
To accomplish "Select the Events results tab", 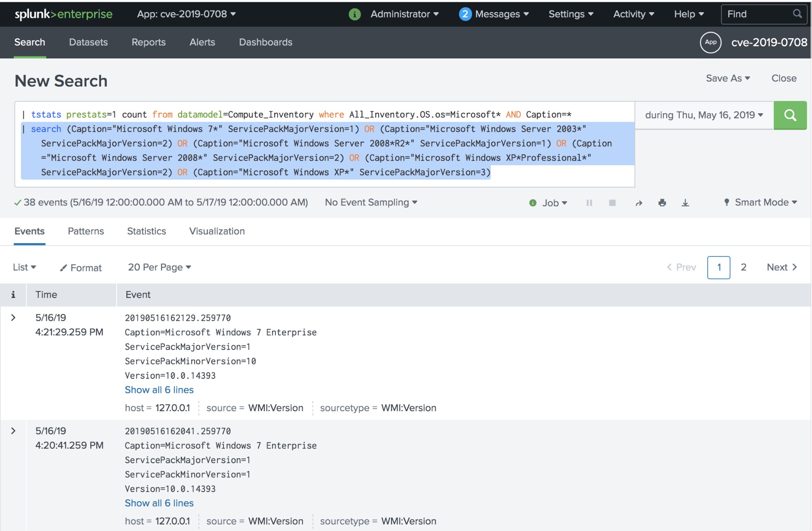I will [x=29, y=231].
